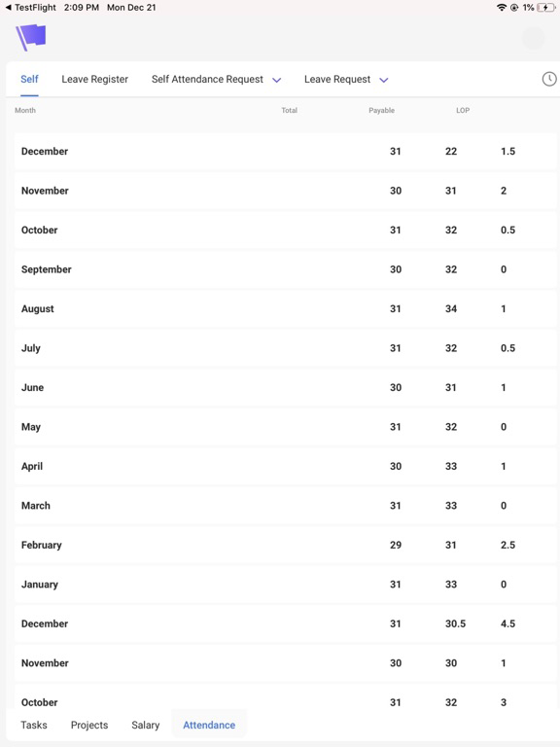Screen dimensions: 560x747
Task: Open the Leave Request menu label
Action: pyautogui.click(x=337, y=79)
